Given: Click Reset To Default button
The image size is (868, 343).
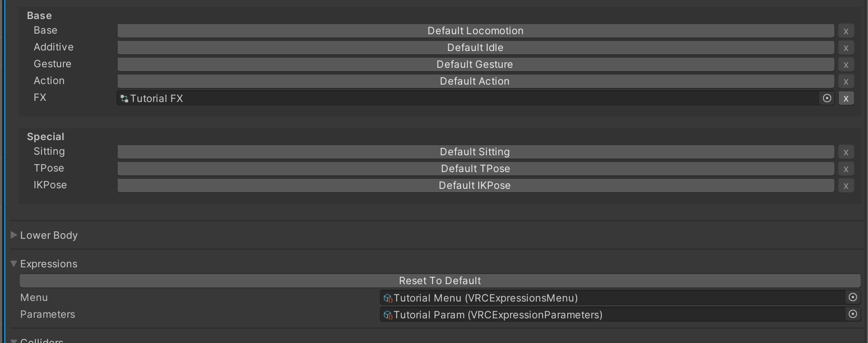Looking at the screenshot, I should (440, 281).
